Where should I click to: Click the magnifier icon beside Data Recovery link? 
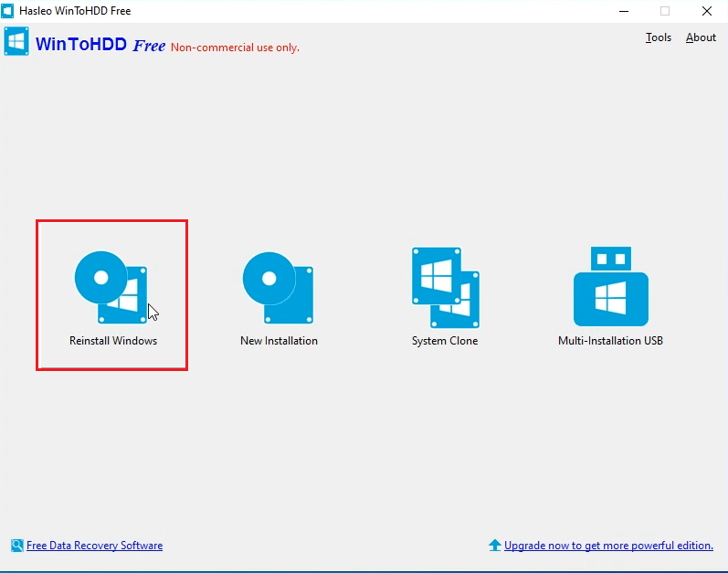(17, 546)
